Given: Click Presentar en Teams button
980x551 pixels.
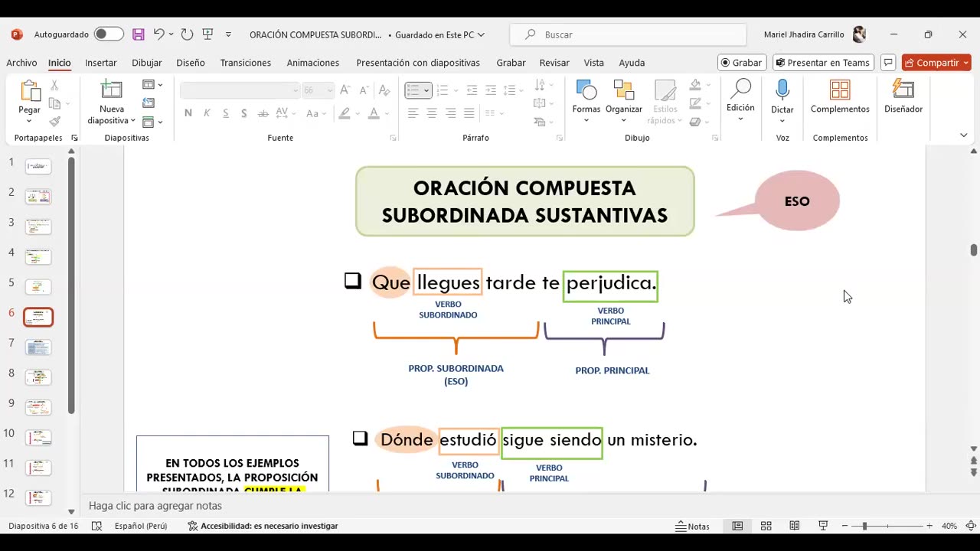Looking at the screenshot, I should point(823,63).
